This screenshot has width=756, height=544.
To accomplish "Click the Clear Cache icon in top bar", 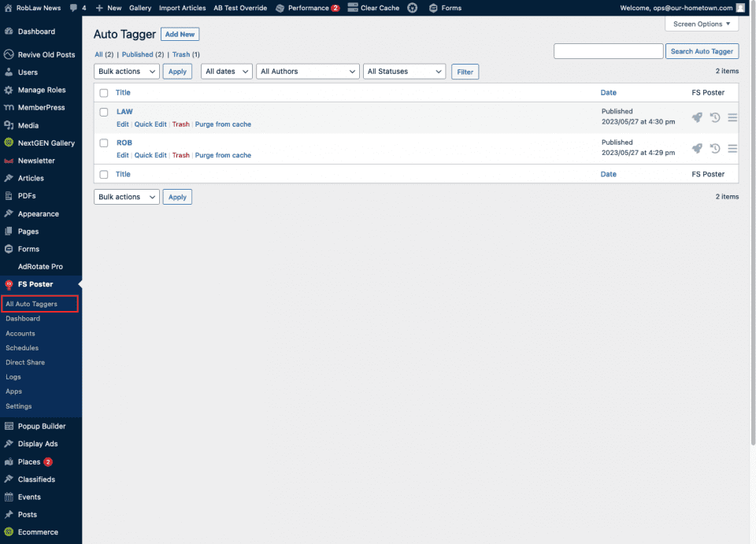I will pos(352,8).
